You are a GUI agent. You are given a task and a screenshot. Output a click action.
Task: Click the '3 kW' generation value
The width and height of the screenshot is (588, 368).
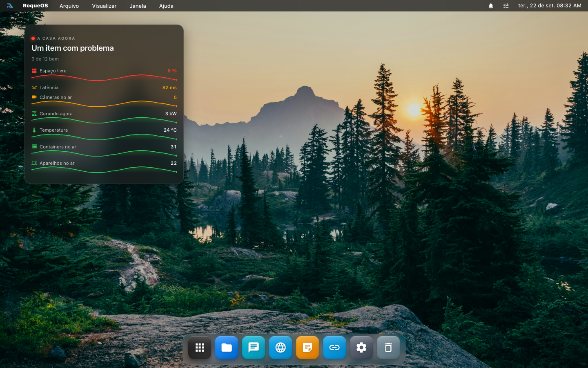click(x=171, y=114)
